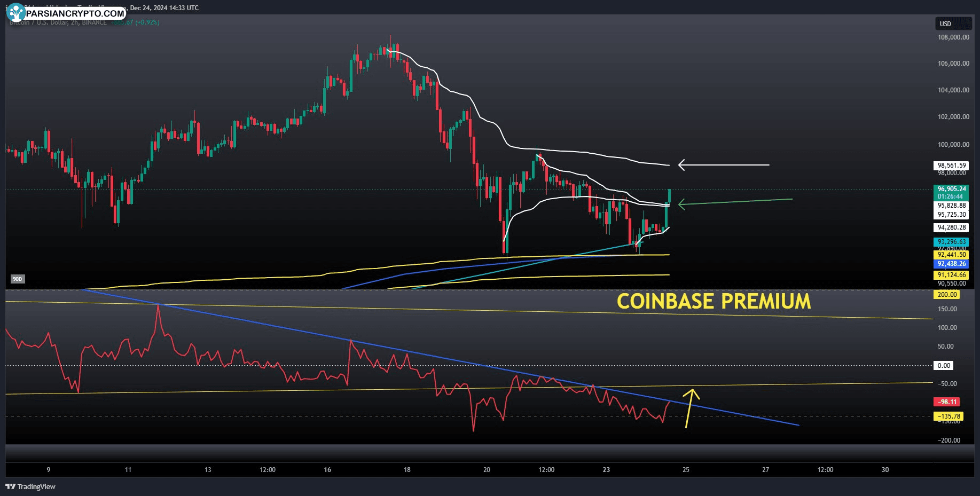Viewport: 980px width, 496px height.
Task: Click the -50.00 indicator axis value
Action: 947,384
